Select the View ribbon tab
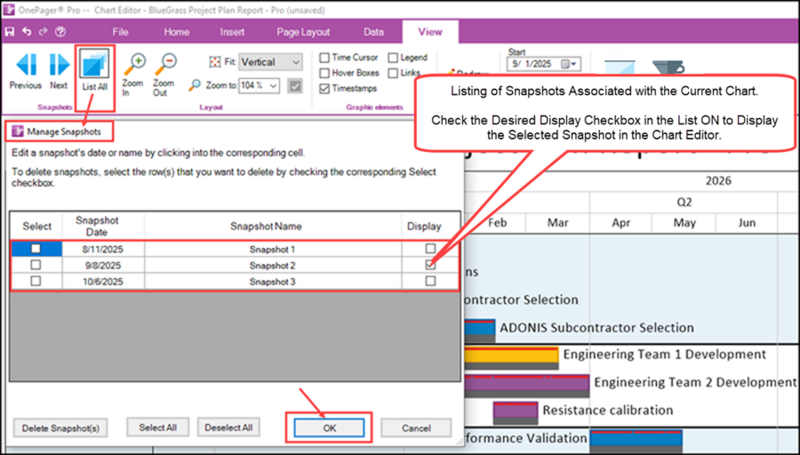 point(430,32)
